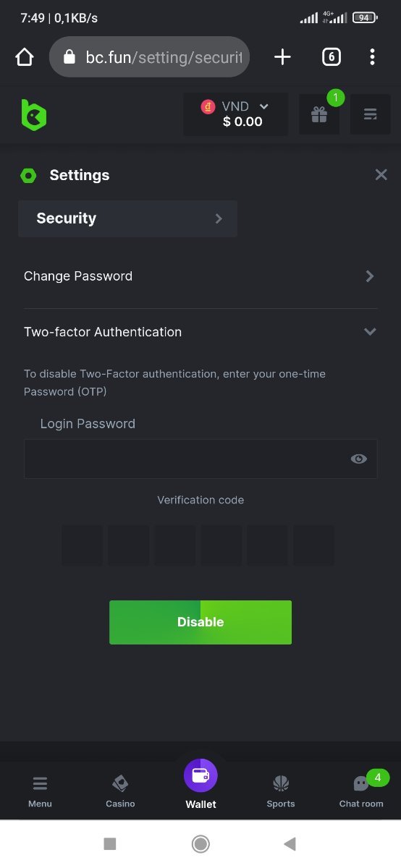401x868 pixels.
Task: Open the hamburger list icon beside gift
Action: click(x=371, y=114)
